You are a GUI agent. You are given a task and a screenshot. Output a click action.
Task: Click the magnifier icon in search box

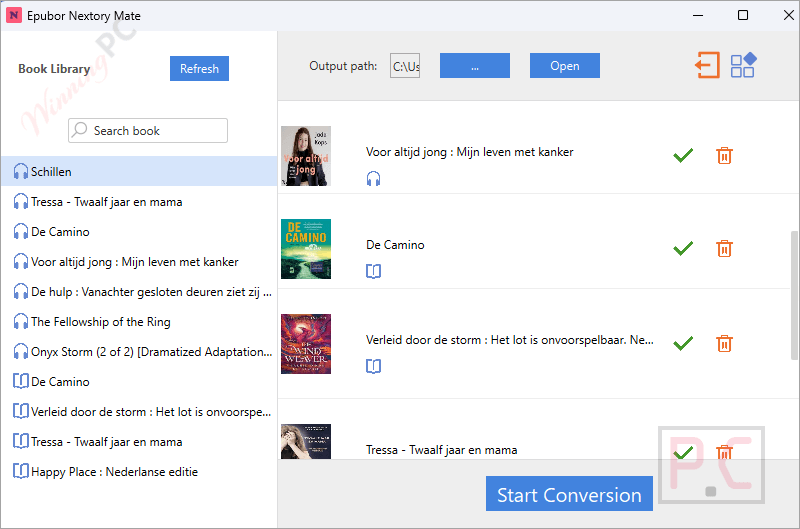point(79,130)
